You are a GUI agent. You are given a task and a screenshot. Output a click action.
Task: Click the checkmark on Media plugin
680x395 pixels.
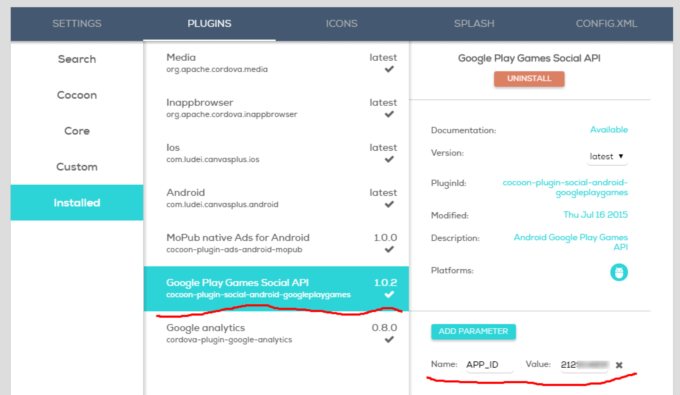point(389,69)
